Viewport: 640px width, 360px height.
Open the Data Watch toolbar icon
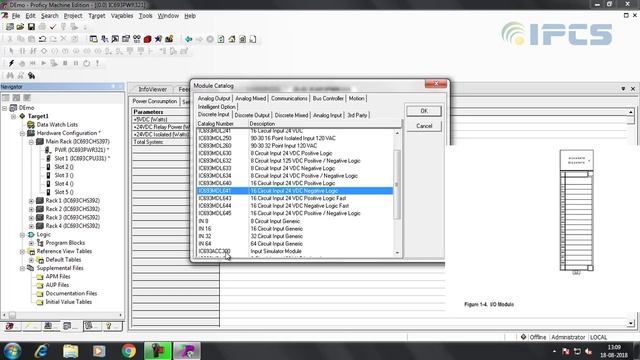(x=137, y=39)
